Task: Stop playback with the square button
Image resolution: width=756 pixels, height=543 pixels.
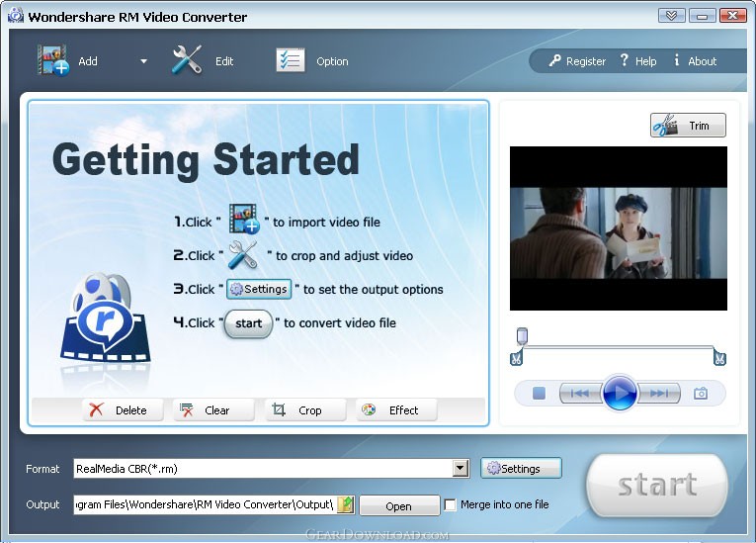Action: coord(539,394)
